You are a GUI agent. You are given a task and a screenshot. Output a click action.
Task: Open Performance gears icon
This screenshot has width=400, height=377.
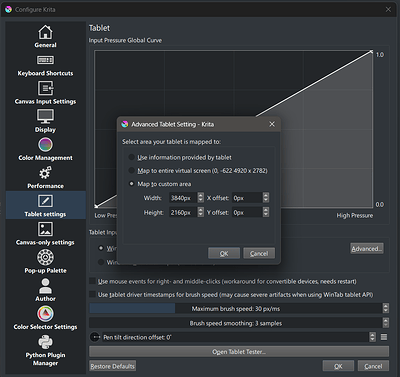point(45,173)
